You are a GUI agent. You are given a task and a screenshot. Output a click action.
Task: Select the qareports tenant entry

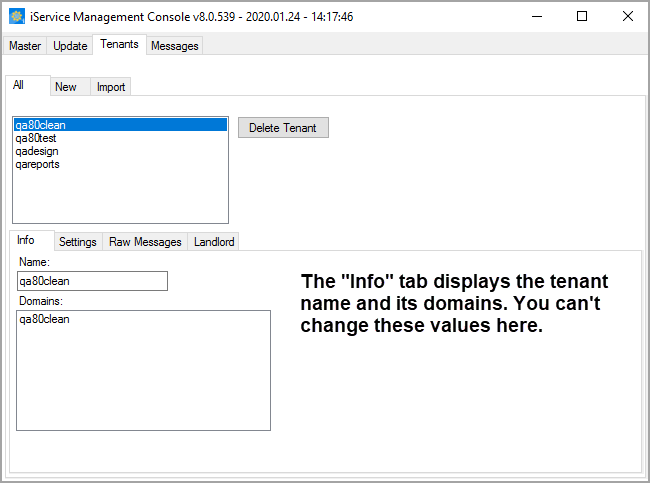tap(37, 164)
